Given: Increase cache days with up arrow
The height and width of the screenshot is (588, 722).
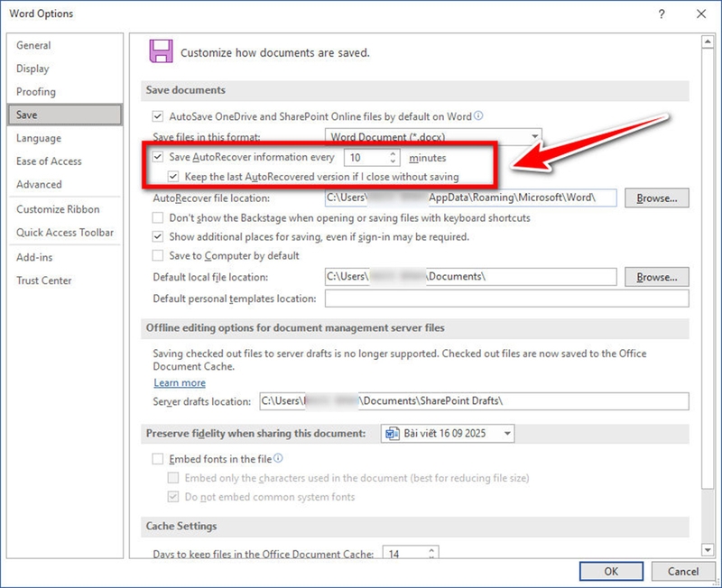Looking at the screenshot, I should click(x=431, y=550).
